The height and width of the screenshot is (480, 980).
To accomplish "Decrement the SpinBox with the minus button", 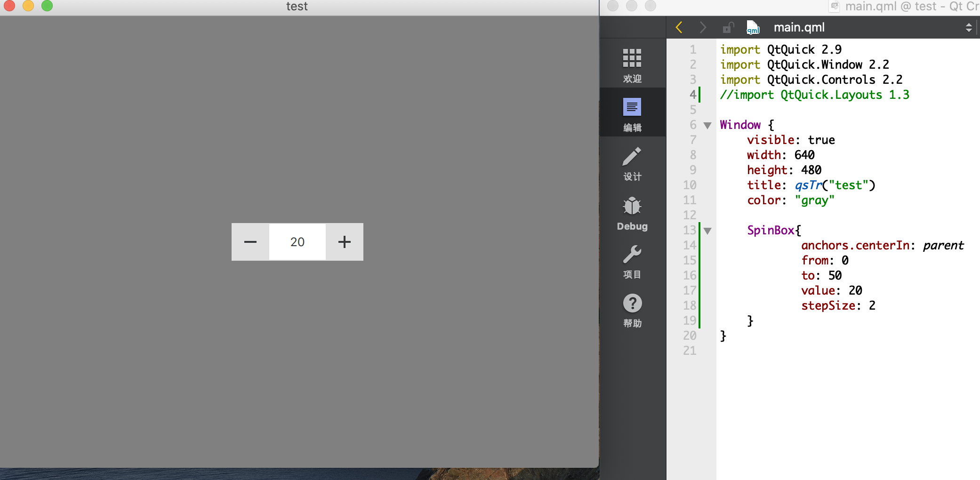I will (x=250, y=241).
